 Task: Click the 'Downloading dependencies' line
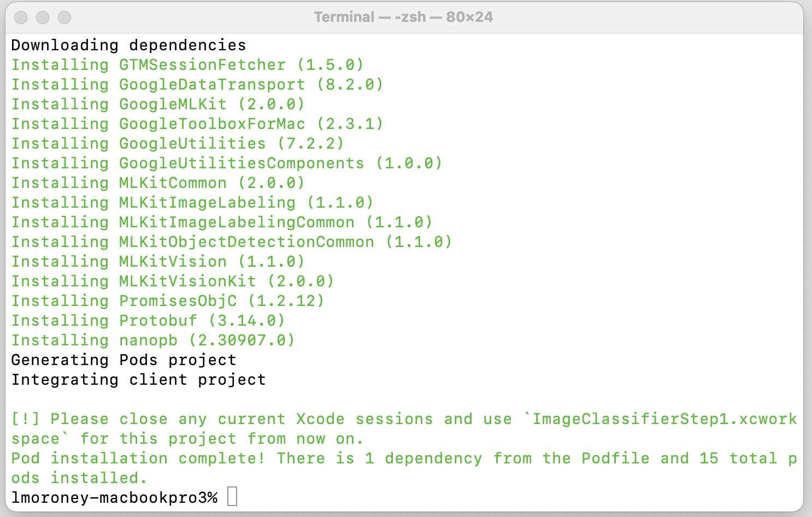pyautogui.click(x=129, y=45)
